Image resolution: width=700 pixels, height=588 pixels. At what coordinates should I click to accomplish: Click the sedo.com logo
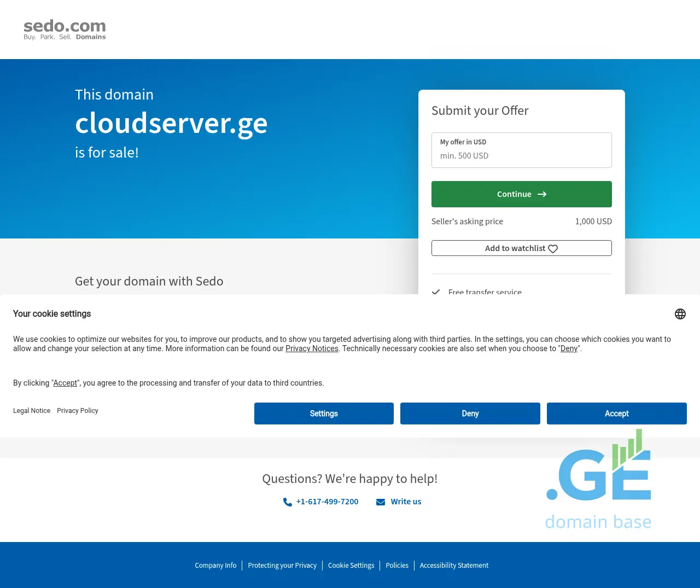coord(65,30)
